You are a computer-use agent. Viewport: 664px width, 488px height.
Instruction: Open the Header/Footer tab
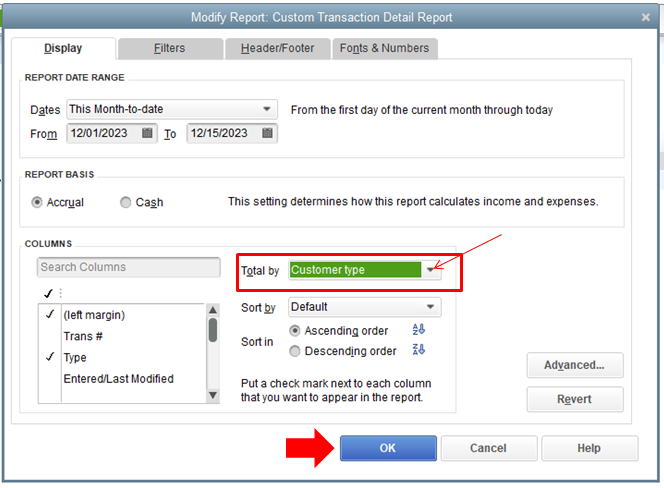coord(277,48)
